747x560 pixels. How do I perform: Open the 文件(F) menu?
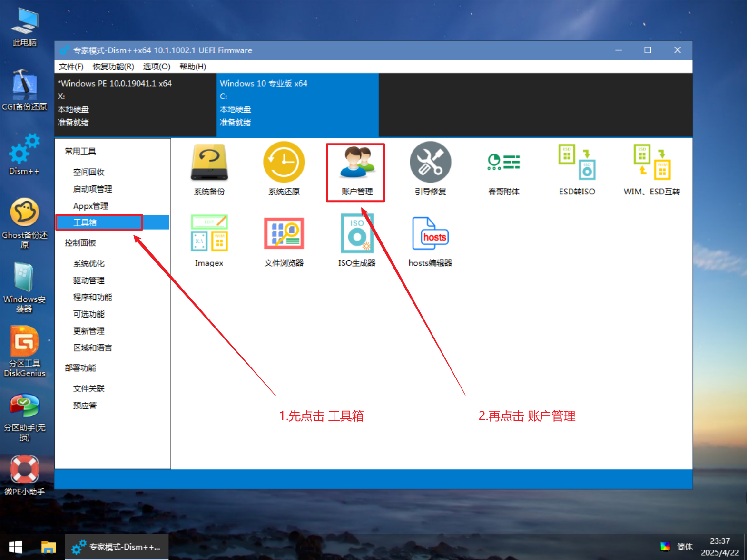click(x=71, y=67)
